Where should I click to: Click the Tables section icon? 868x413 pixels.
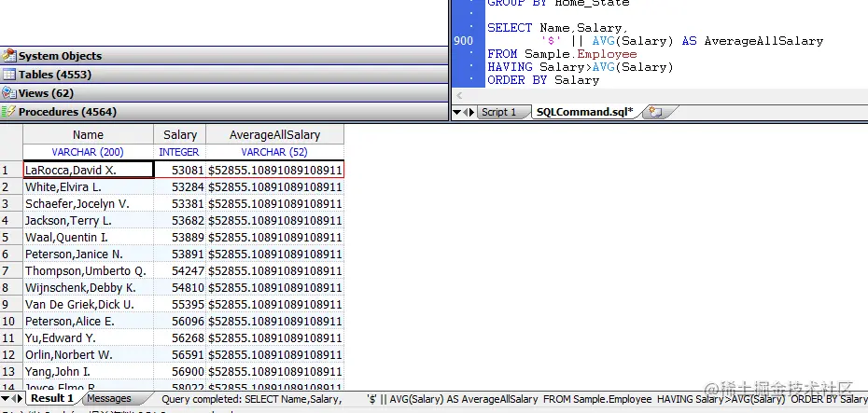pos(8,75)
